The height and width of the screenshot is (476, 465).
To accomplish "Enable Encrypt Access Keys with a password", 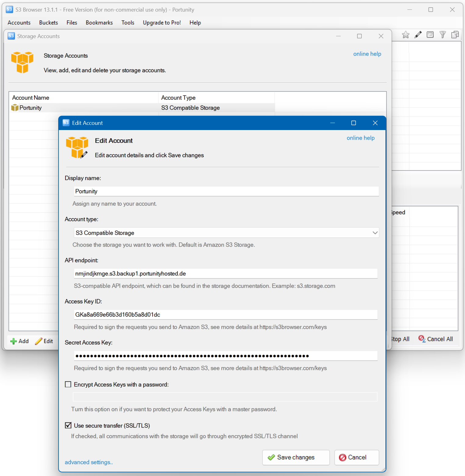I will 68,384.
